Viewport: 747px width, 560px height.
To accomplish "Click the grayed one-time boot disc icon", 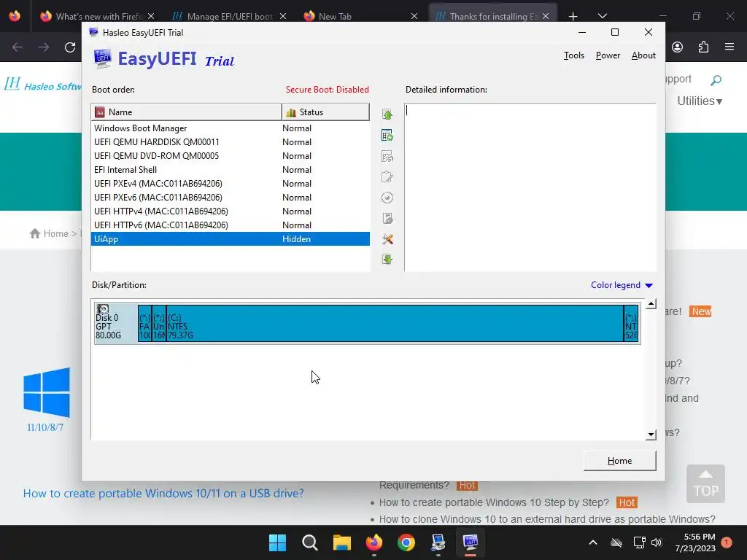I will (387, 198).
